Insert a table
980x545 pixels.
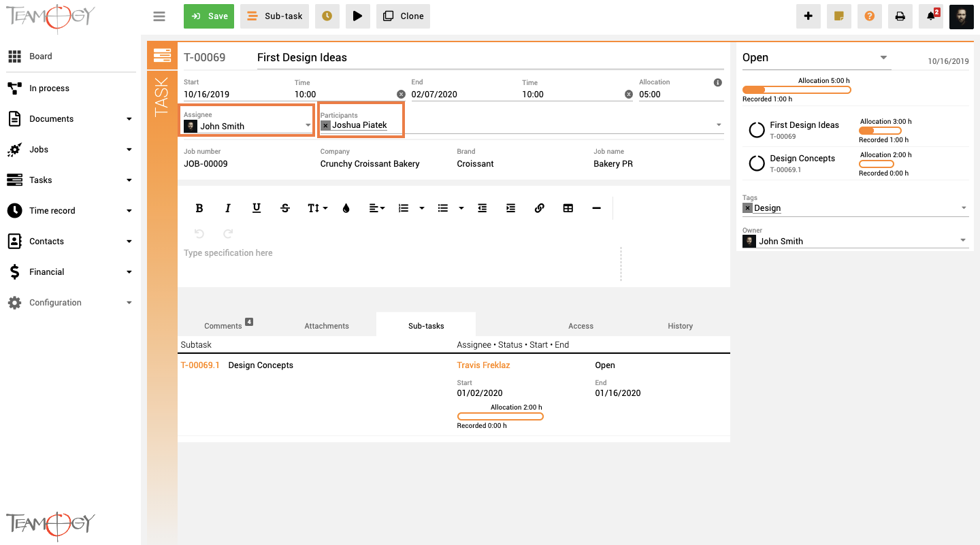(x=568, y=208)
